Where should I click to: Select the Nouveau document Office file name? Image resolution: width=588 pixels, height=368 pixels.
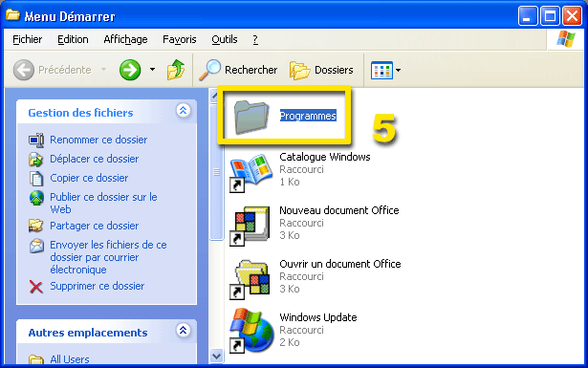(x=339, y=210)
